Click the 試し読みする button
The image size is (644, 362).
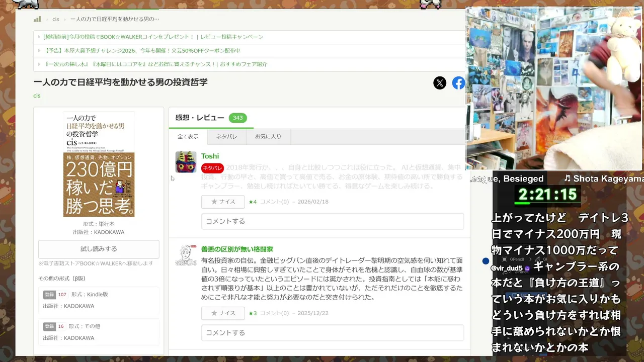[99, 249]
